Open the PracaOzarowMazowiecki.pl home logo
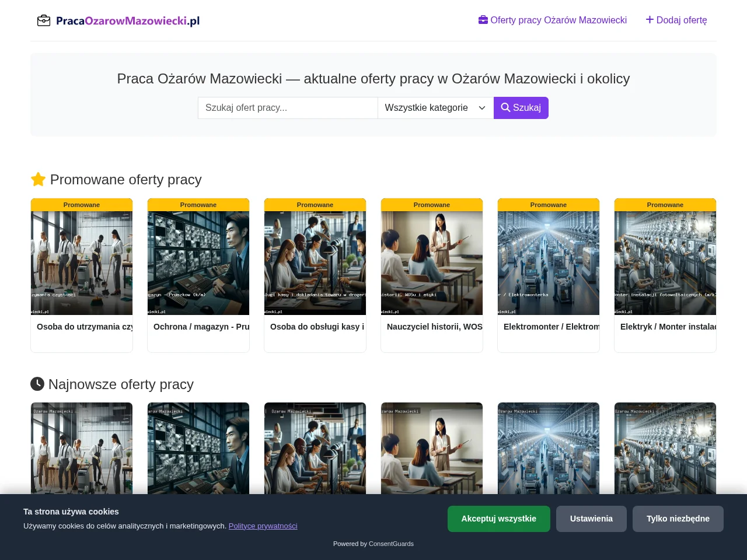The height and width of the screenshot is (560, 747). (x=118, y=21)
